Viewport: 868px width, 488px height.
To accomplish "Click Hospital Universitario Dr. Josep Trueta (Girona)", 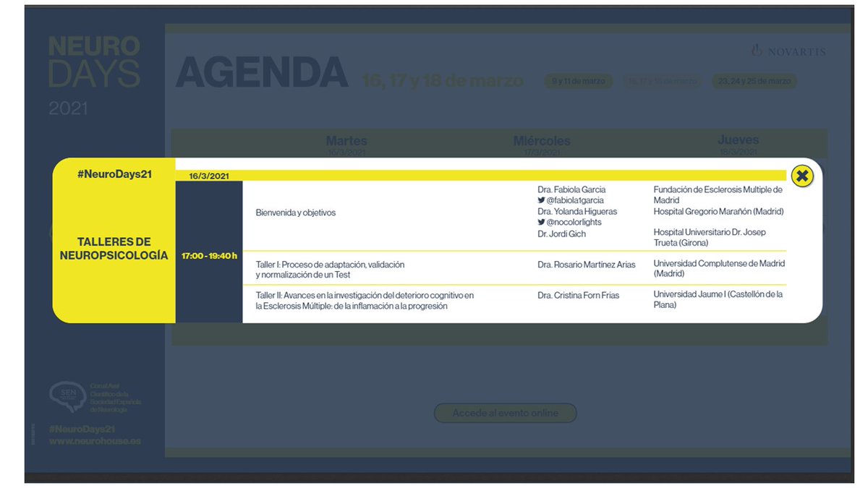I will (x=710, y=237).
